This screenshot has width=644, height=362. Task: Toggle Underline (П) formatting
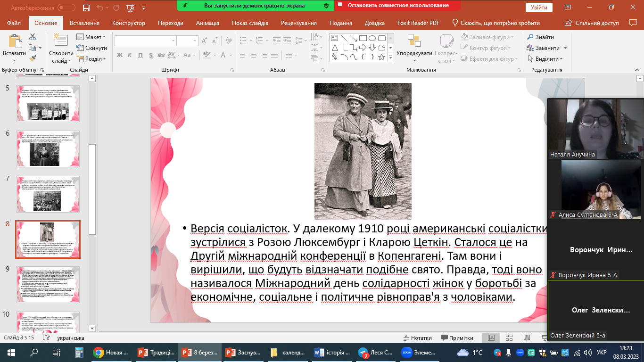point(141,55)
